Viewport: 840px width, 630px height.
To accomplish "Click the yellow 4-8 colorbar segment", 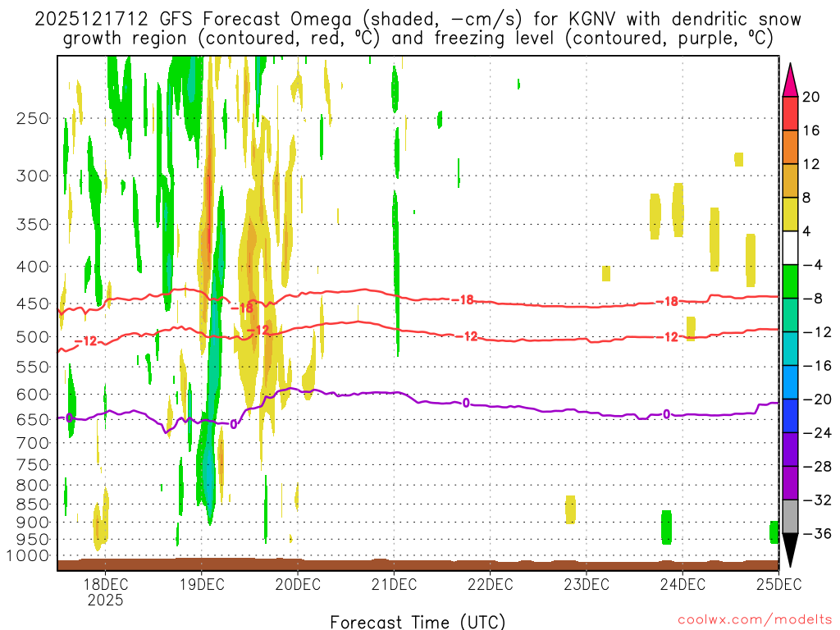I will [x=790, y=214].
